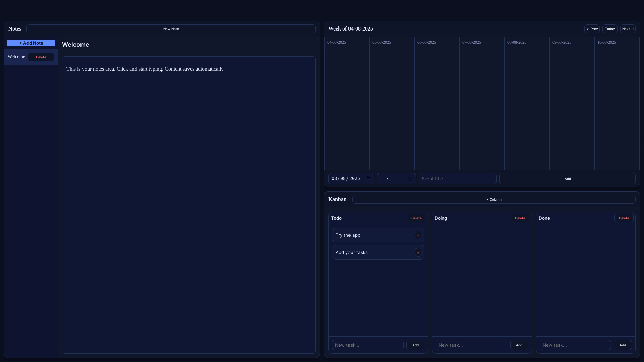Image resolution: width=644 pixels, height=362 pixels.
Task: Select the 06-08-2025 day column
Action: 437,103
